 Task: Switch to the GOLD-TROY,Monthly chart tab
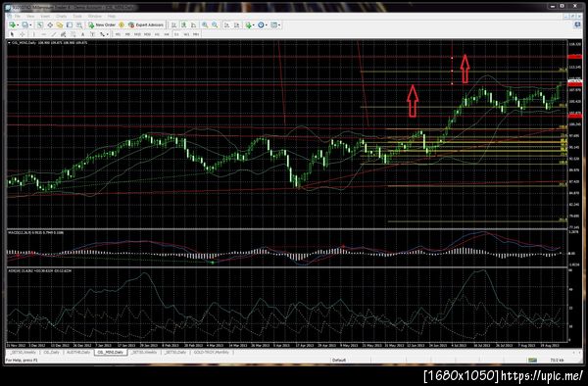211,353
